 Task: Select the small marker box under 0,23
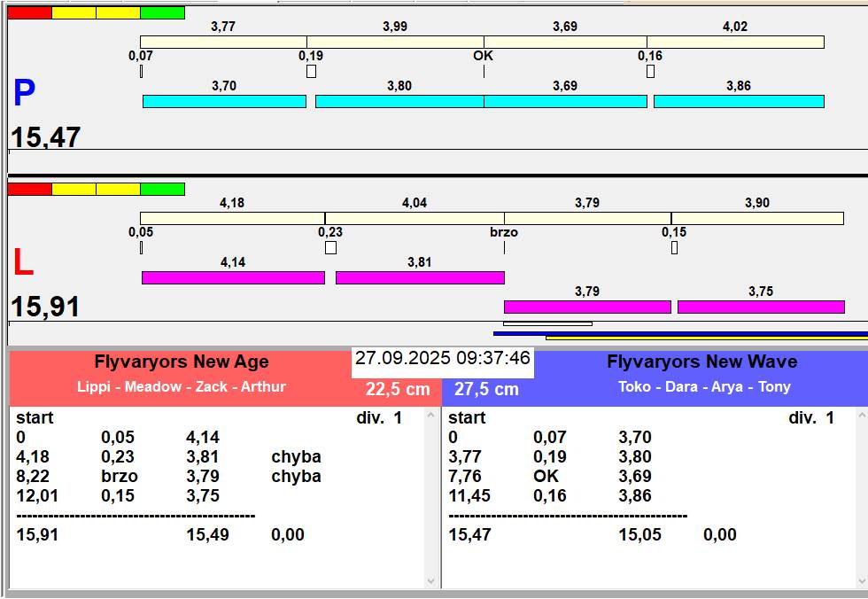point(330,248)
